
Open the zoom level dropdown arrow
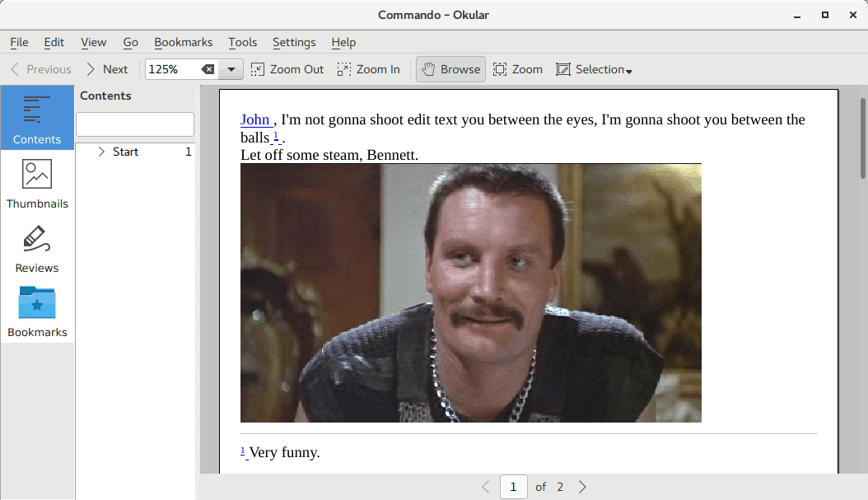point(231,69)
